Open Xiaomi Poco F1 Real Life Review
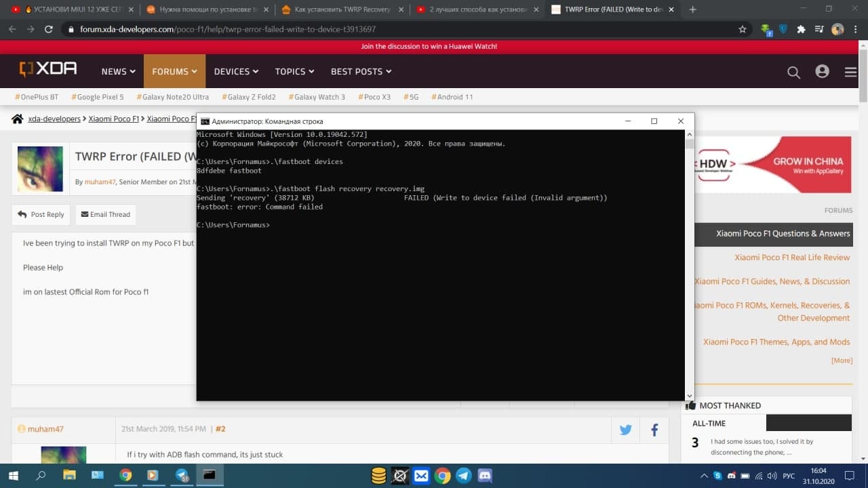This screenshot has width=868, height=488. (x=792, y=258)
